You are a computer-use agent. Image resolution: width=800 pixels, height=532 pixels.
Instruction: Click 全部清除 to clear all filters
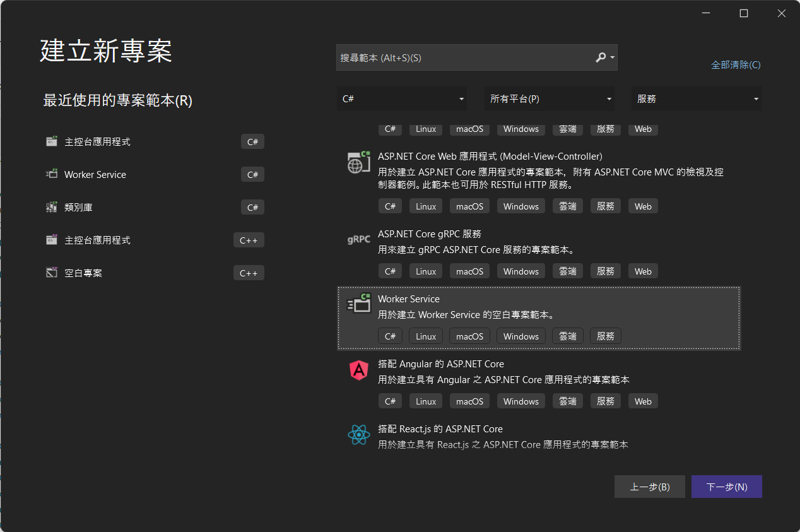coord(736,64)
